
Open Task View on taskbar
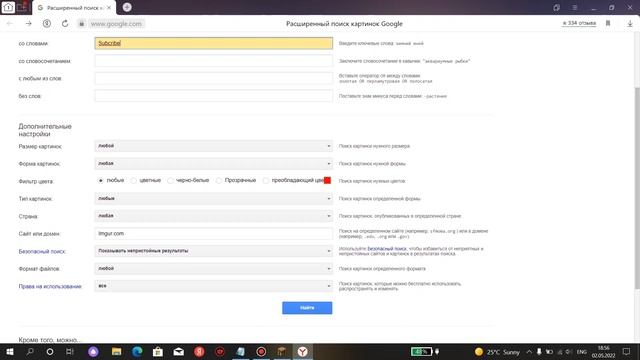(x=70, y=351)
